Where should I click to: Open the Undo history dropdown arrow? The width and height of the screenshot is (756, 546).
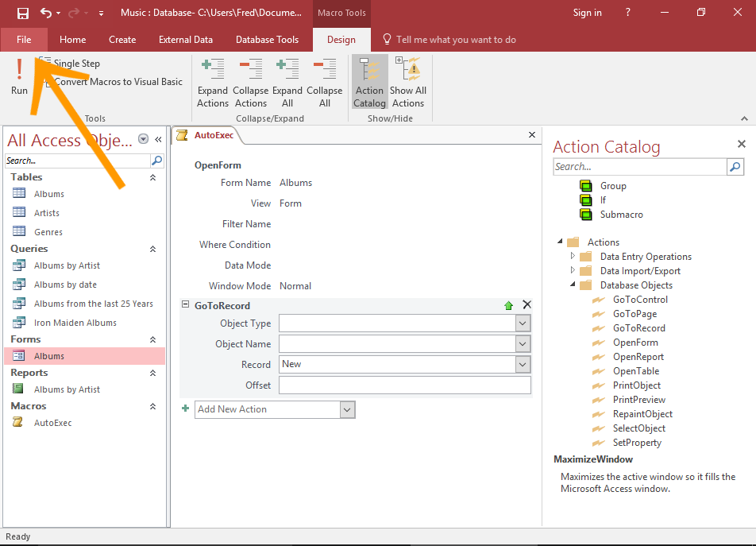pyautogui.click(x=58, y=13)
